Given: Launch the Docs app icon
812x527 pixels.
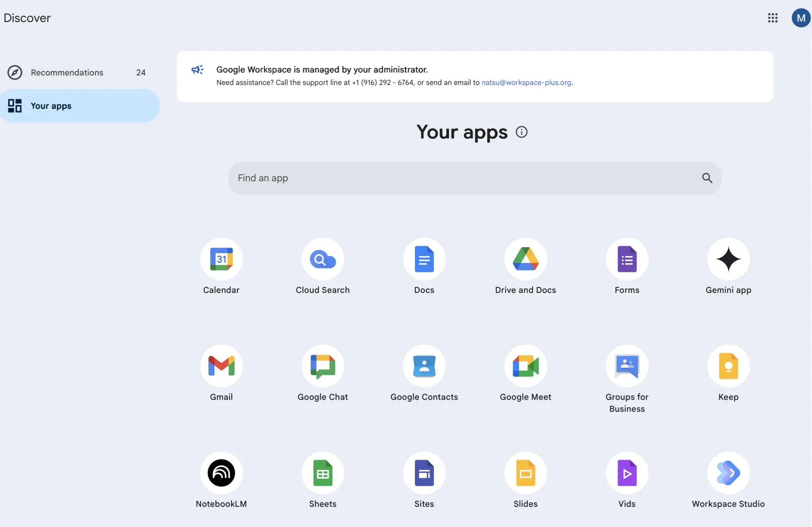Looking at the screenshot, I should point(424,259).
